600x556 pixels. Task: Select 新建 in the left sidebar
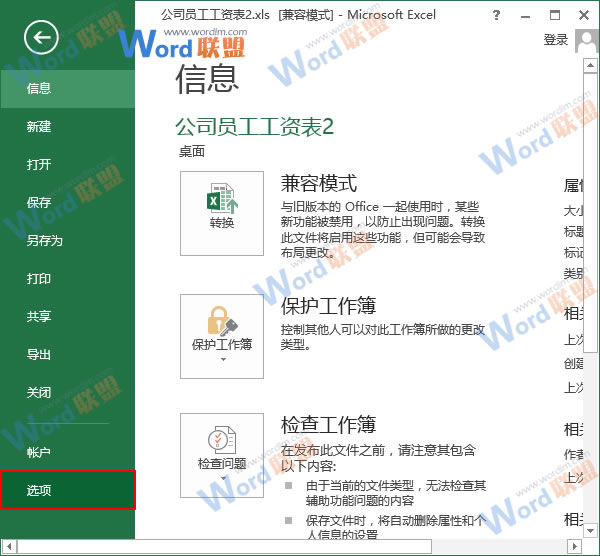coord(40,127)
